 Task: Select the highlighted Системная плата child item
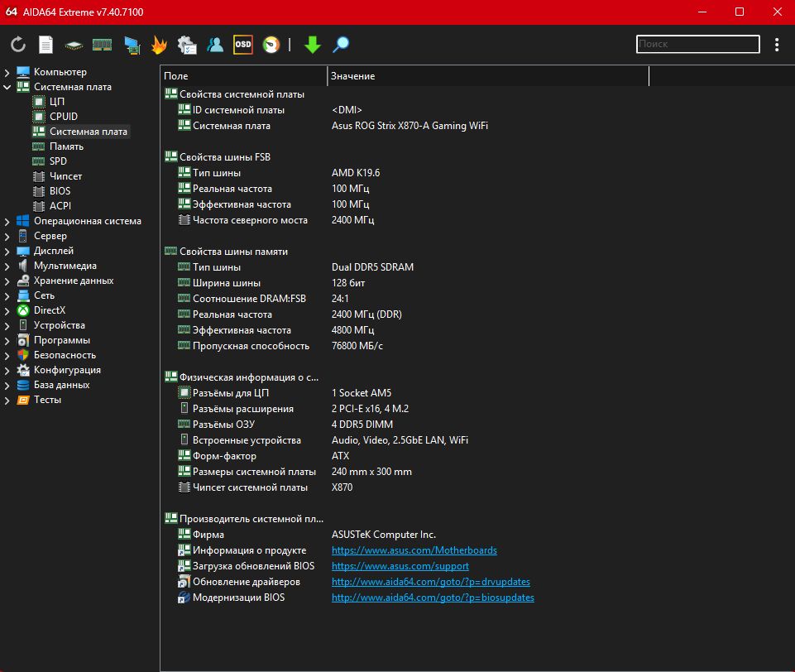[x=89, y=132]
